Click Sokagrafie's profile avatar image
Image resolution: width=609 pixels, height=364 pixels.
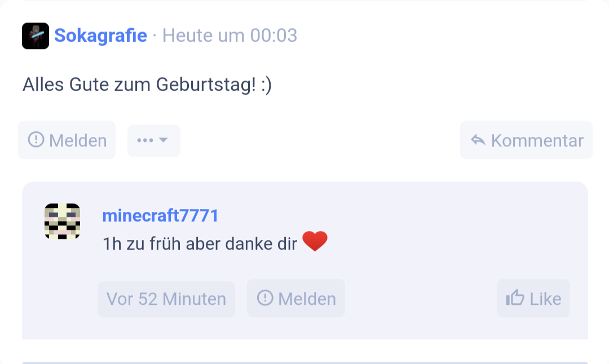pyautogui.click(x=35, y=35)
